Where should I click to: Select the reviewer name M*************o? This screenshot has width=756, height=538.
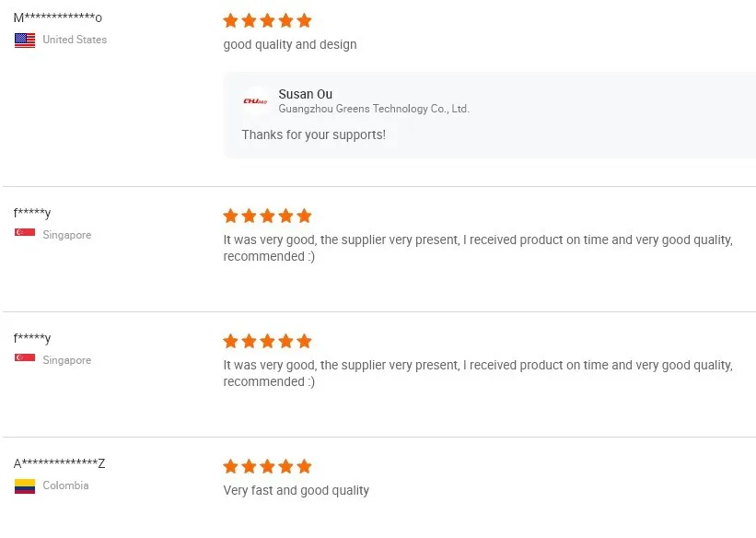pos(57,18)
